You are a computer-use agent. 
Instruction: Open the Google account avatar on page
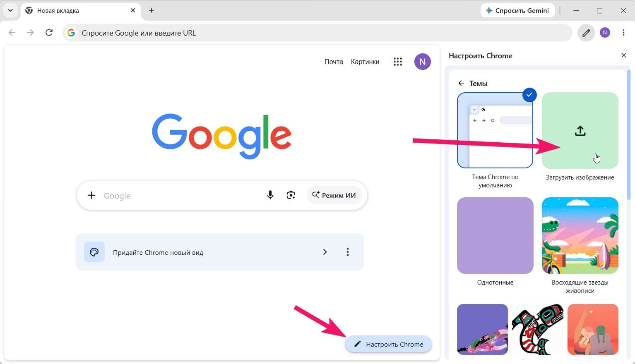tap(422, 62)
